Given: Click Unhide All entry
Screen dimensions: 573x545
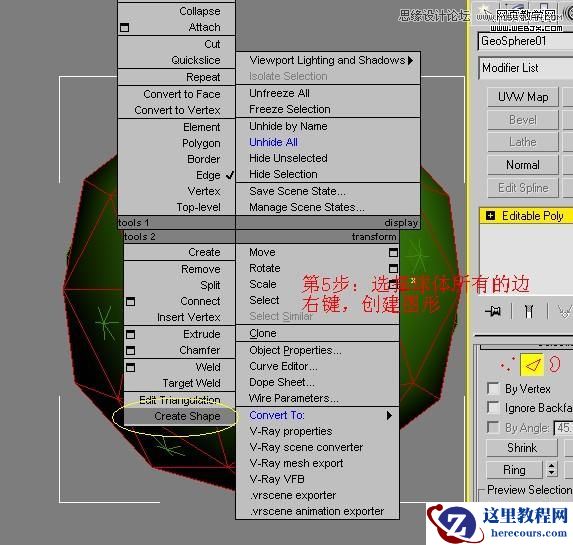Looking at the screenshot, I should pyautogui.click(x=273, y=142).
